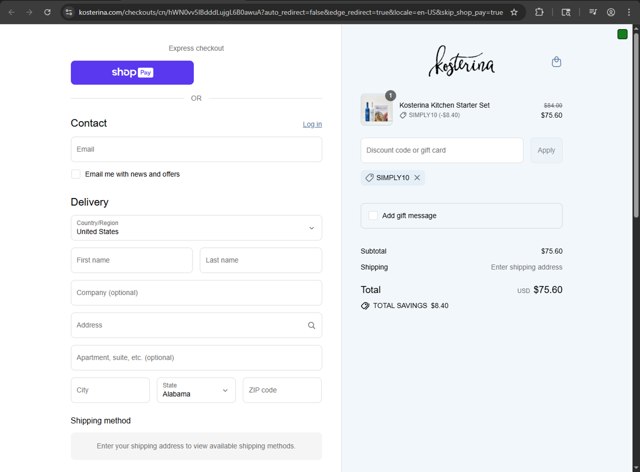This screenshot has height=472, width=640.
Task: Click the shipping methods placeholder message
Action: coord(196,446)
